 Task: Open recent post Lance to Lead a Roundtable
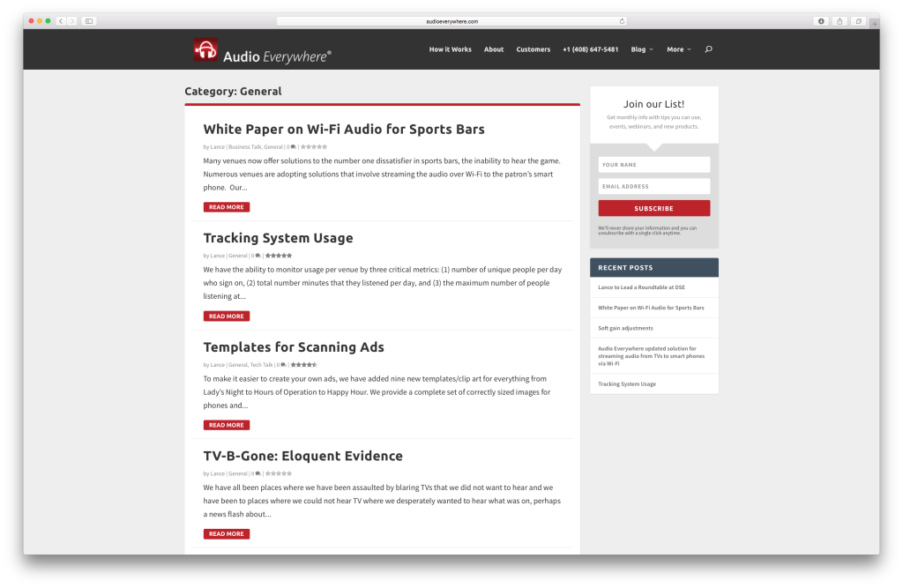tap(642, 287)
